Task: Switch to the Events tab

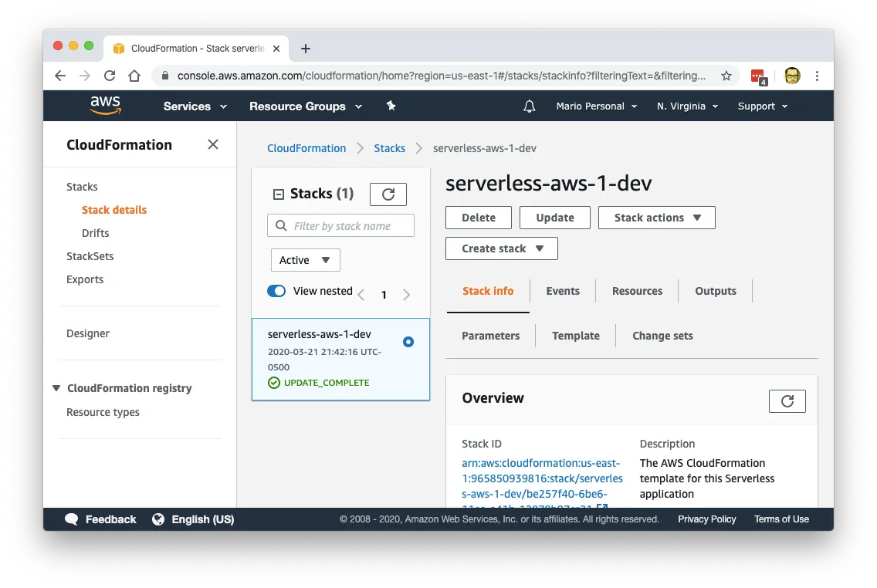Action: click(563, 291)
